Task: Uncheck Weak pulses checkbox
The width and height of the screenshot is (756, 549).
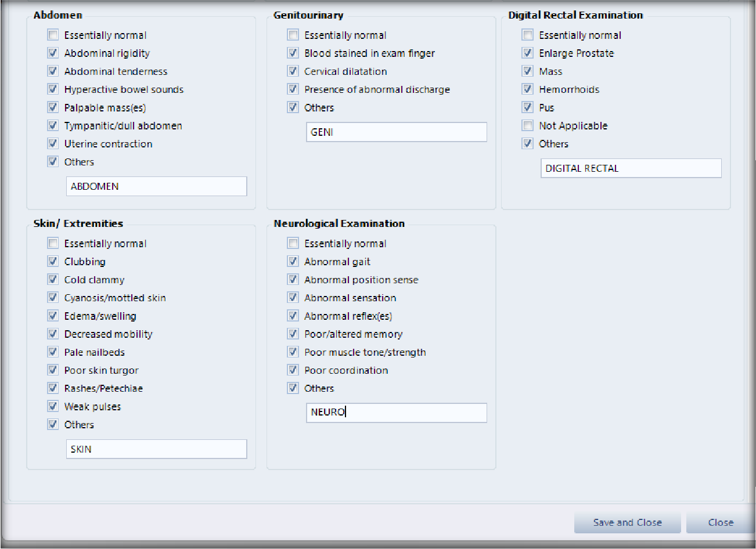Action: tap(53, 406)
